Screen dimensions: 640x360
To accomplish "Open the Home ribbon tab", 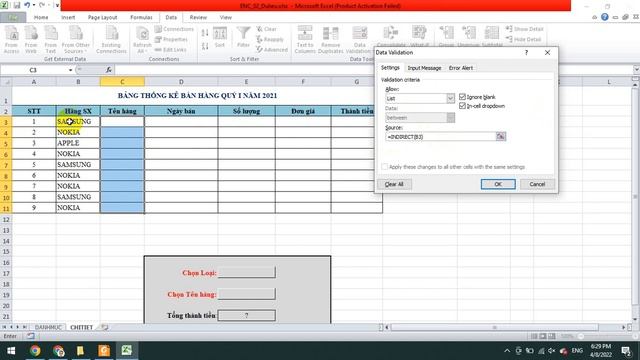I will pyautogui.click(x=41, y=18).
